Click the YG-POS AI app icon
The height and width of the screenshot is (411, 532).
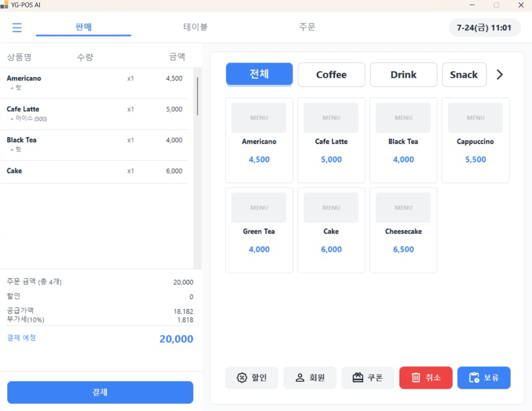coord(4,5)
